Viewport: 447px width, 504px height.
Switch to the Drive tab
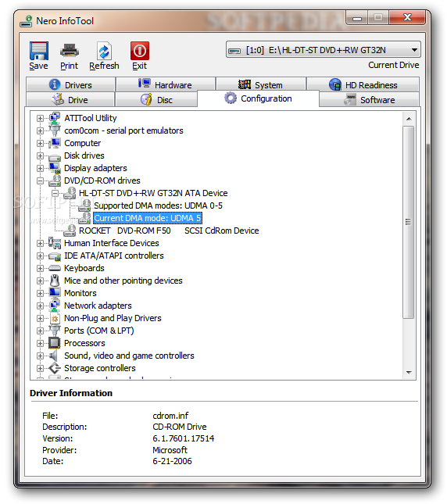(70, 100)
